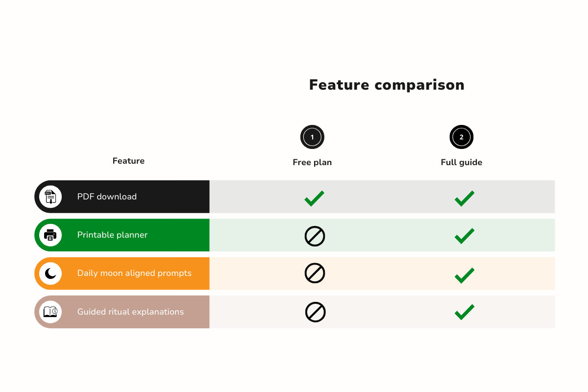588x392 pixels.
Task: Click the Full guide checkmark for PDF download
Action: click(464, 198)
